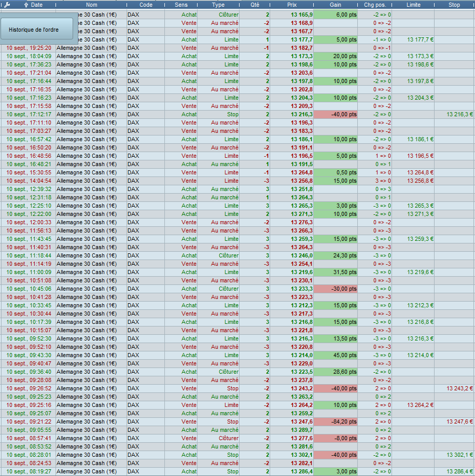
Task: Click limit value 13 197,8 €
Action: [420, 81]
